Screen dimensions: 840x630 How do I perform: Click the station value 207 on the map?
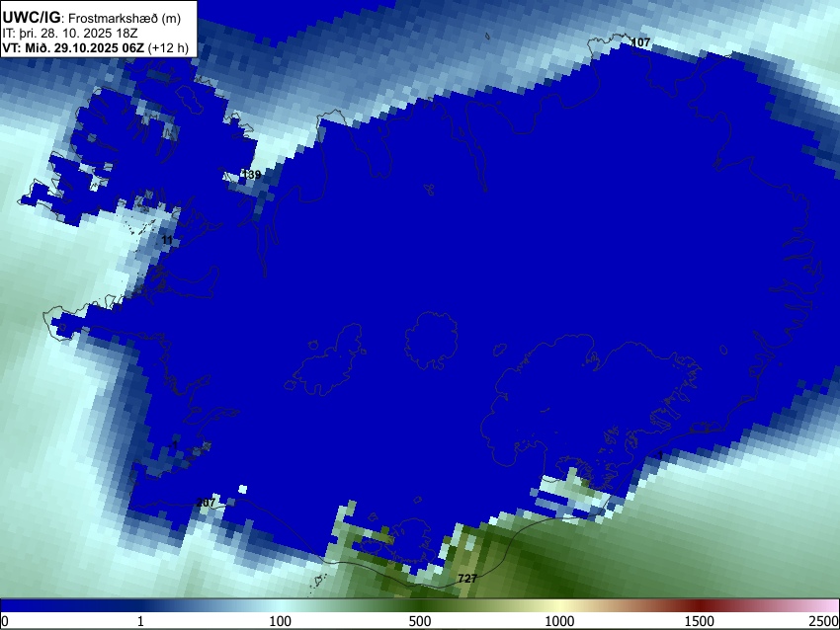(206, 502)
